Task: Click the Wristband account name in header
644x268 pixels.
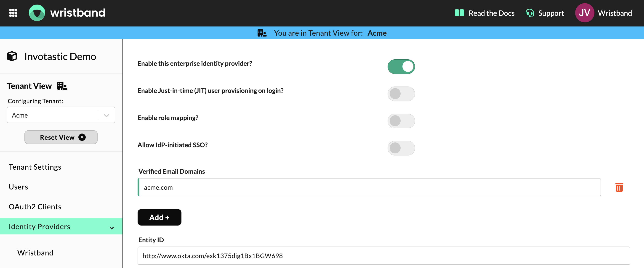Action: tap(615, 13)
